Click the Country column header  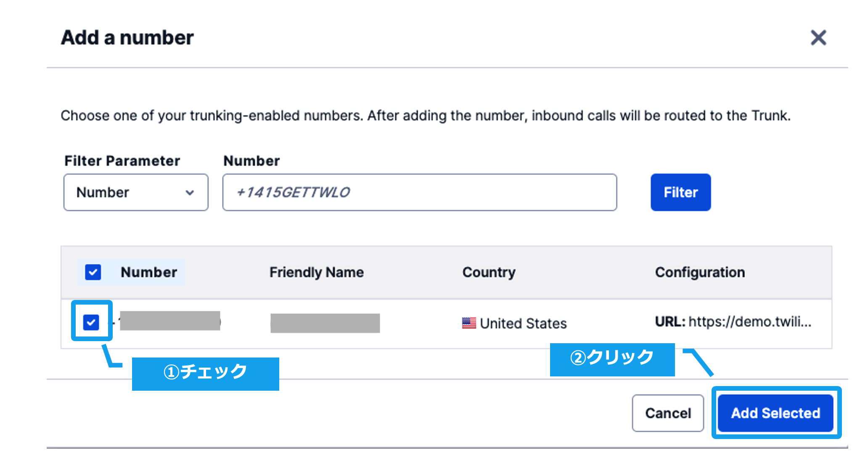(489, 272)
